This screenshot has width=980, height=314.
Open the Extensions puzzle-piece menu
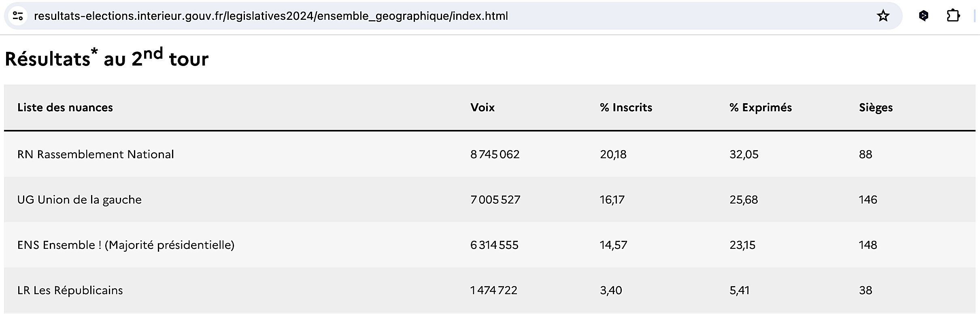point(953,16)
